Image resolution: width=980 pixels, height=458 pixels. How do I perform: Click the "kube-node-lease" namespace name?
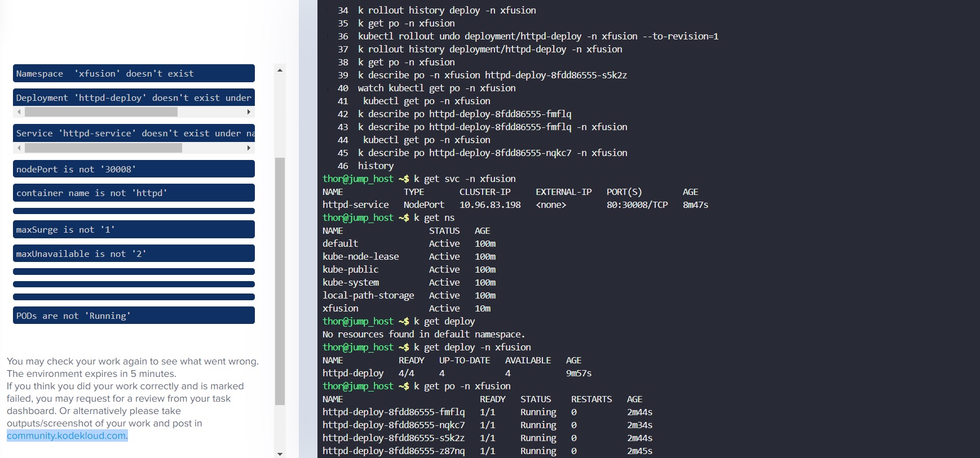point(361,256)
